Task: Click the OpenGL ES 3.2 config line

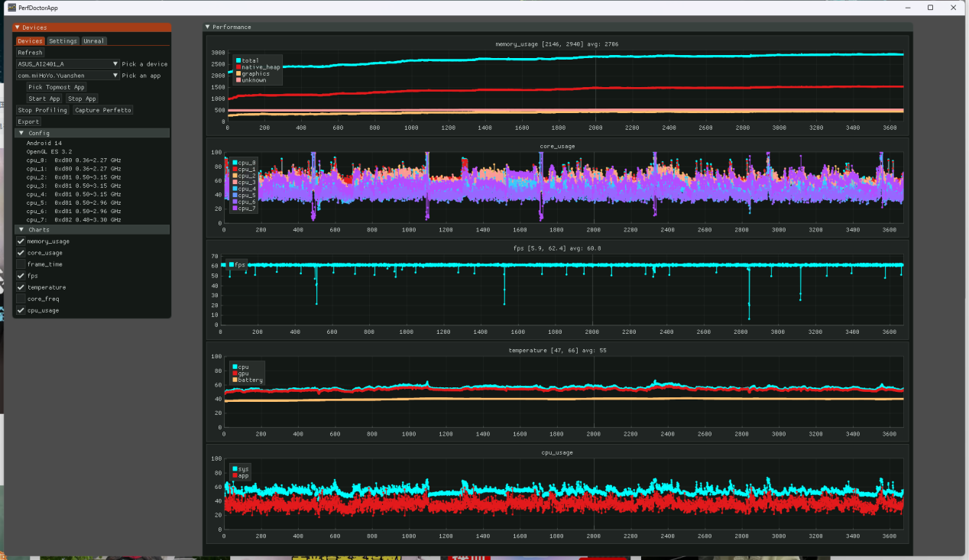Action: pos(49,152)
